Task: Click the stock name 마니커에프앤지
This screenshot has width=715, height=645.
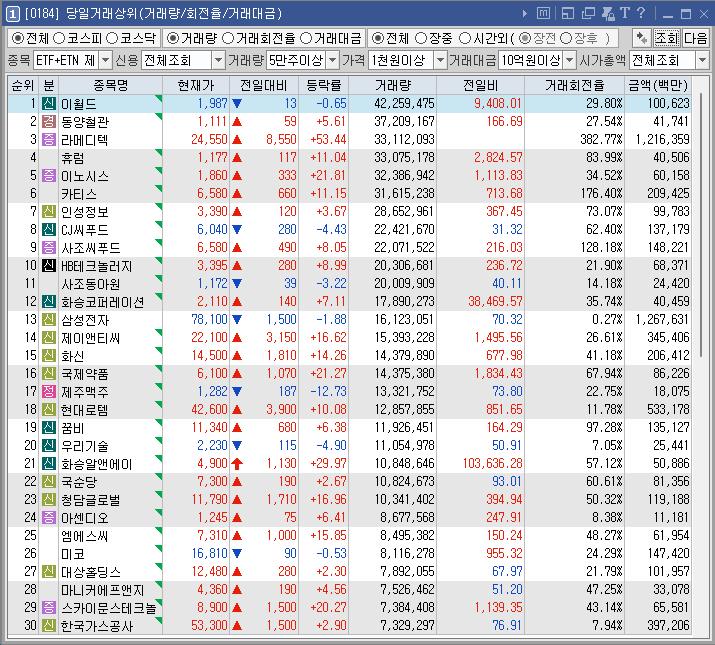Action: (103, 589)
